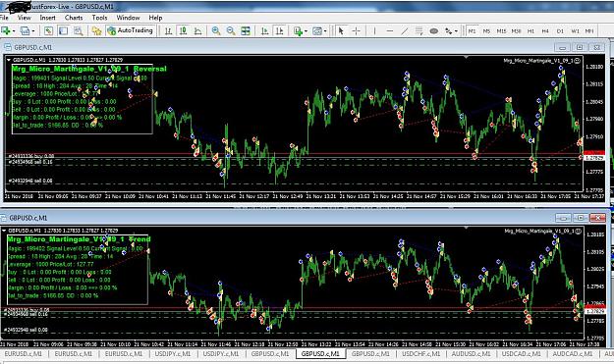Select the ellipse shape tool
This screenshot has height=364, width=614.
coord(434,30)
